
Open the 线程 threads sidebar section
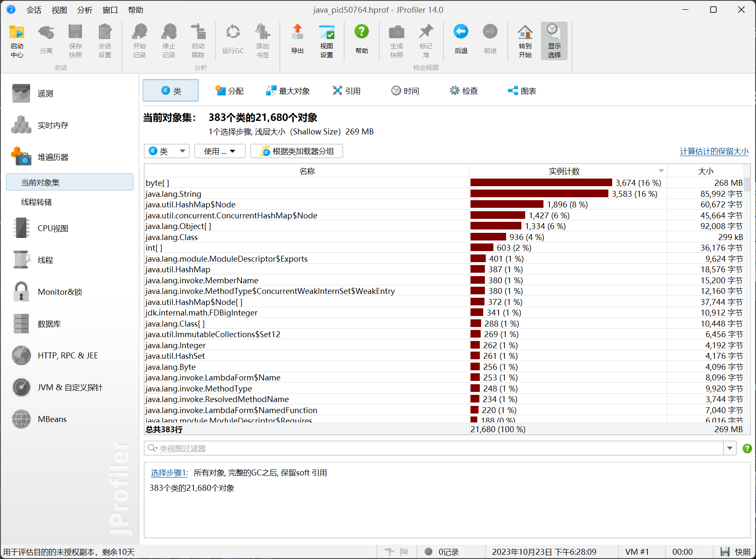[x=70, y=260]
